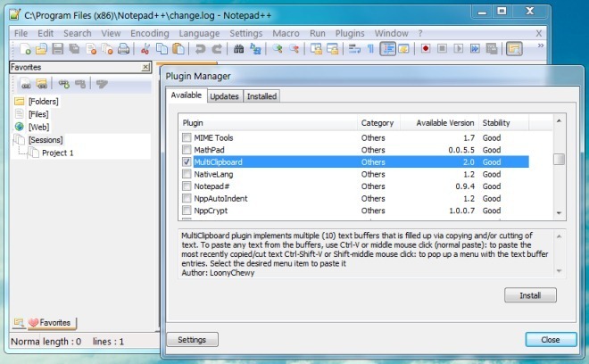Screen dimensions: 589x364
Task: Show all characters with pilcrow icon
Action: coord(370,49)
